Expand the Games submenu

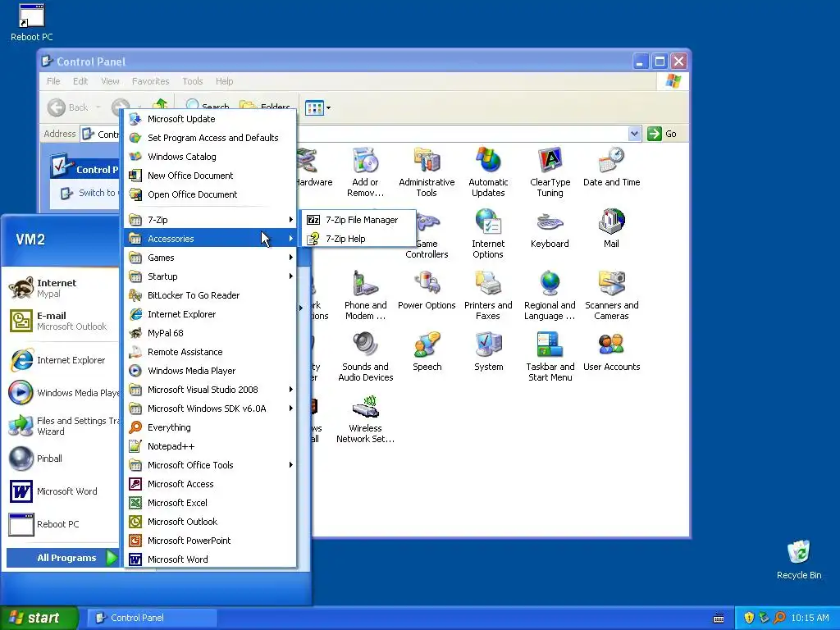pos(211,257)
